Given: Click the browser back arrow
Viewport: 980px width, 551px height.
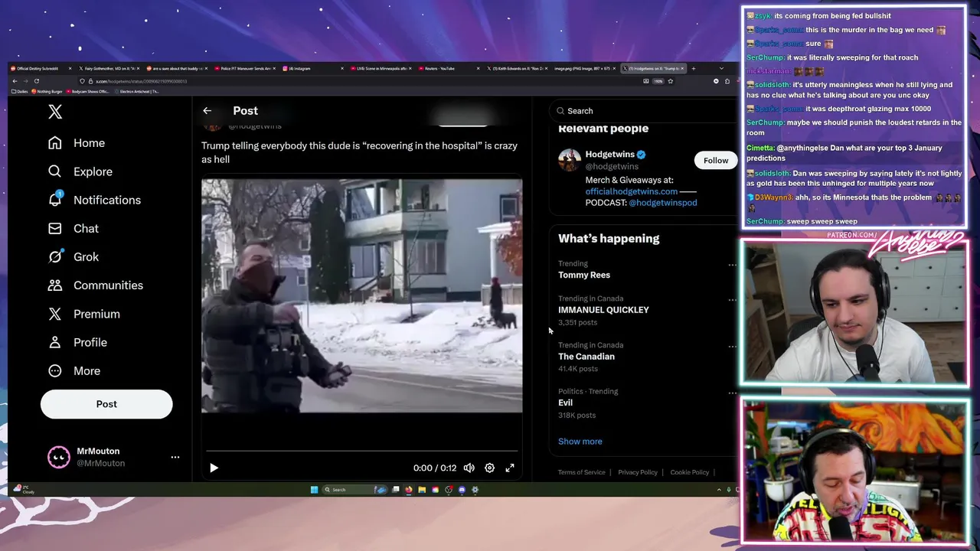Looking at the screenshot, I should pyautogui.click(x=13, y=81).
